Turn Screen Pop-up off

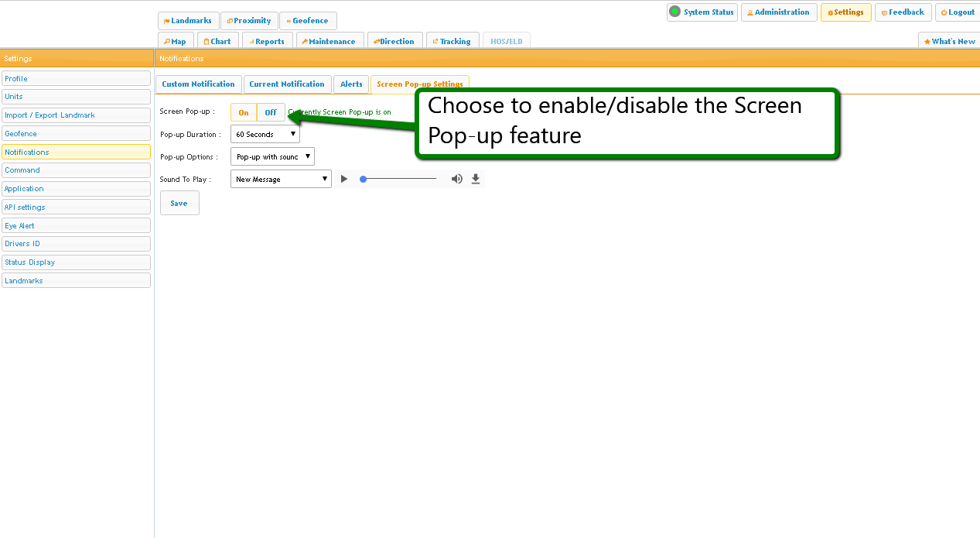[271, 112]
